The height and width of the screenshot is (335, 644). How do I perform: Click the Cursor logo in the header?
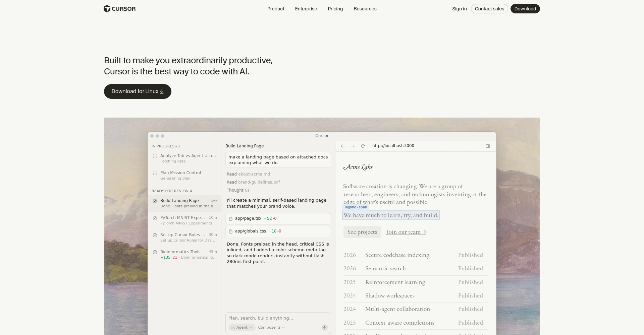point(119,9)
